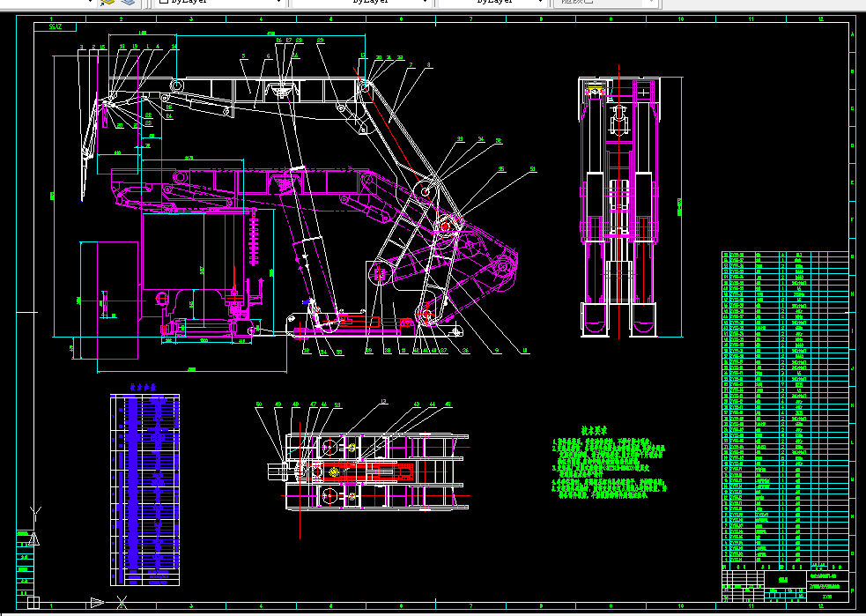Screen dimensions: 866x616
Task: Click the UCS origin square icon
Action: tap(33, 602)
